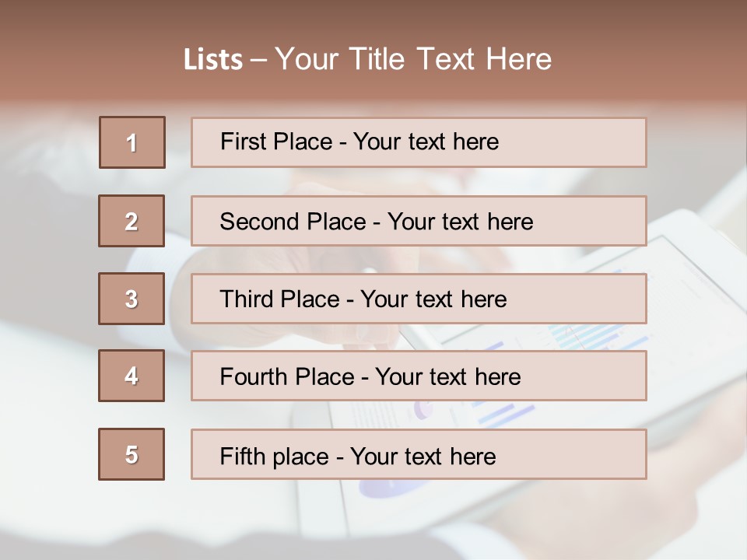747x560 pixels.
Task: Click the word 'First' in the top bar
Action: (243, 142)
